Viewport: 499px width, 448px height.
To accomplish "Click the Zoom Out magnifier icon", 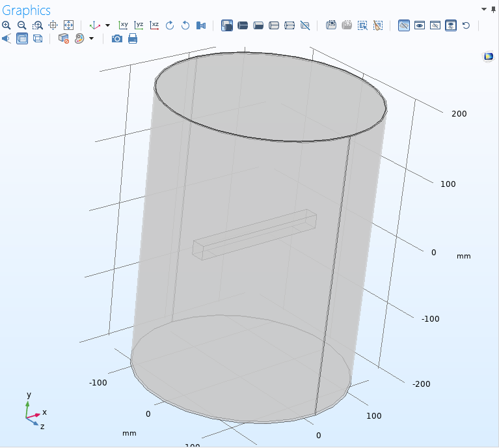I will [21, 25].
